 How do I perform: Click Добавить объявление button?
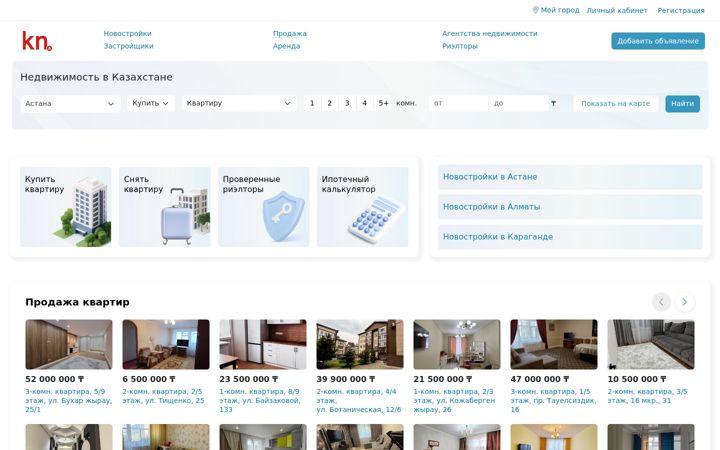pos(658,41)
